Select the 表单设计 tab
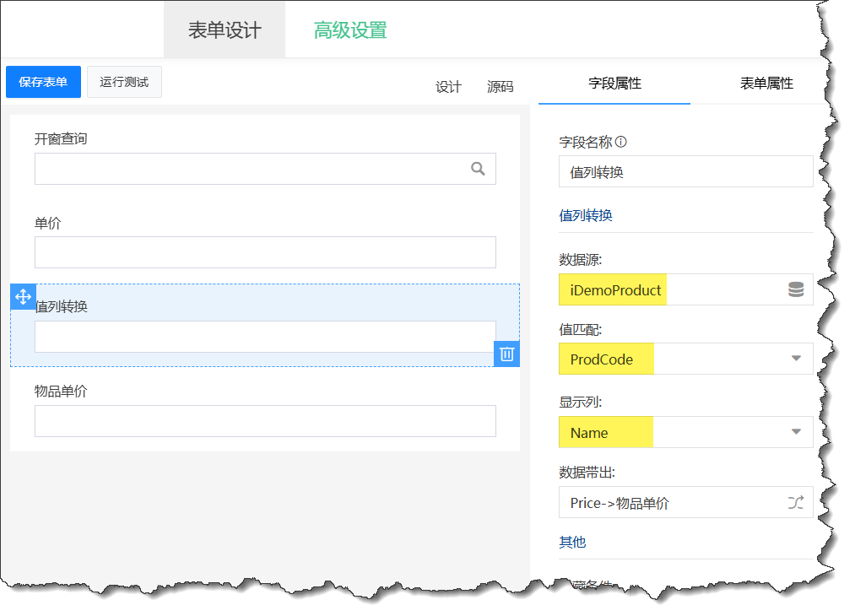Screen dimensions: 855x616 [x=225, y=30]
